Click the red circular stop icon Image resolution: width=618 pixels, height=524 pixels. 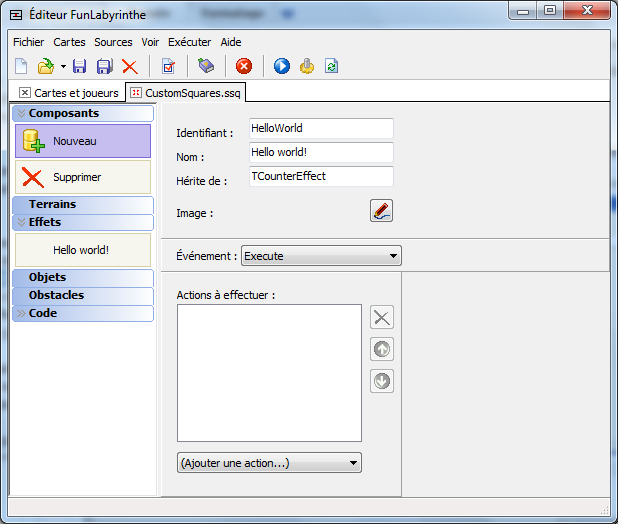tap(244, 67)
